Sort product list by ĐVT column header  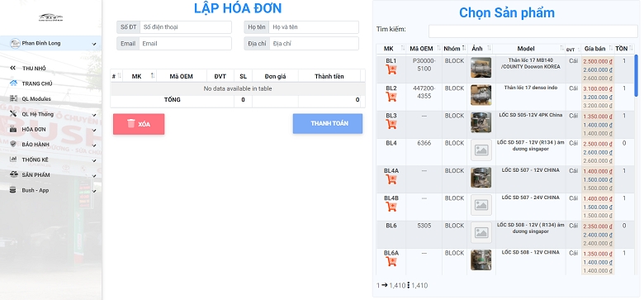tap(573, 49)
